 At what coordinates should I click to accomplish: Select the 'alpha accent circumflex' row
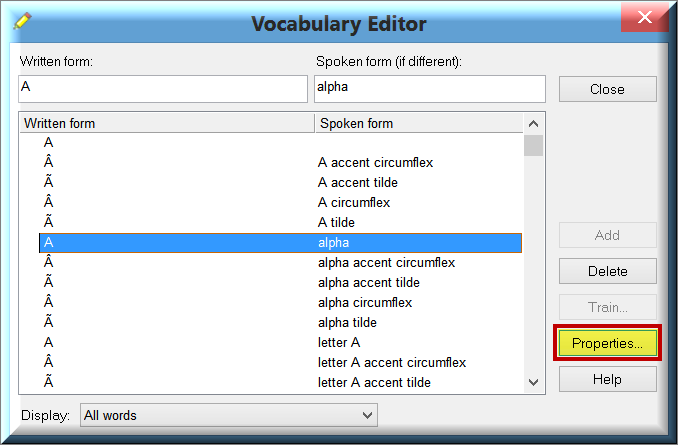coord(280,263)
